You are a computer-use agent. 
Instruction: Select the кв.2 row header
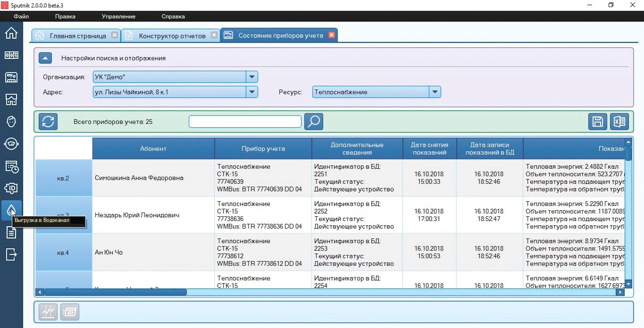pyautogui.click(x=63, y=178)
